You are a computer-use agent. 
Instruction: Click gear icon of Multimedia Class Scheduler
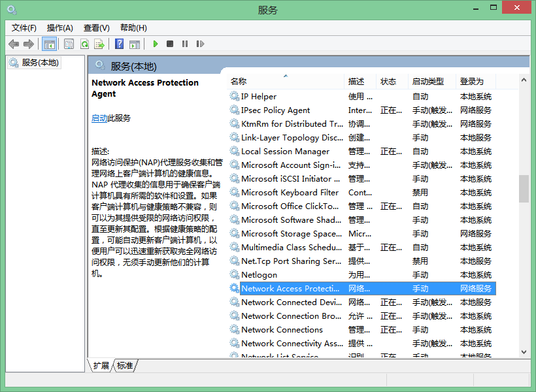pos(235,247)
